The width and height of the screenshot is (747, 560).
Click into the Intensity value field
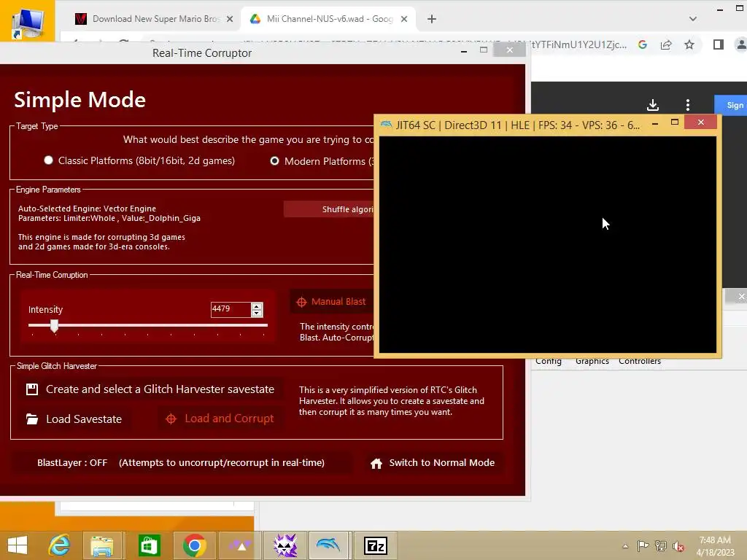coord(231,309)
